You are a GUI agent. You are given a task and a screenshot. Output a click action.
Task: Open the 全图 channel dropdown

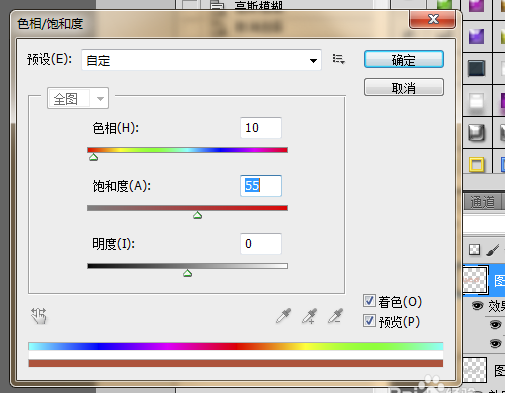point(78,98)
